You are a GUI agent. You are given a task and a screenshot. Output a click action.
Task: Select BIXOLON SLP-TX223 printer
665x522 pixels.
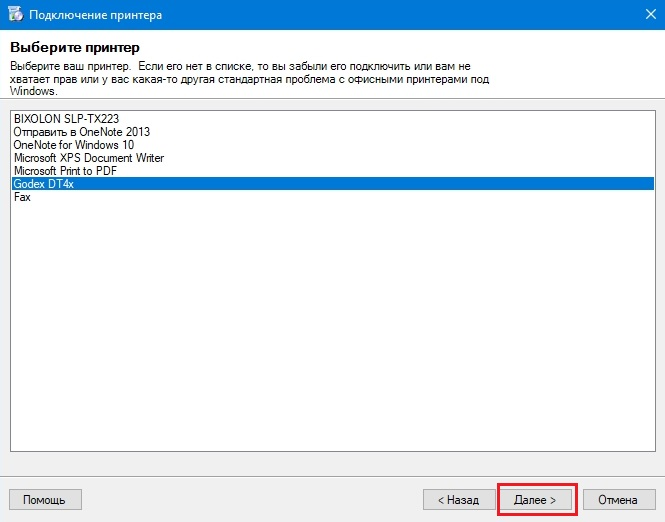(333, 118)
